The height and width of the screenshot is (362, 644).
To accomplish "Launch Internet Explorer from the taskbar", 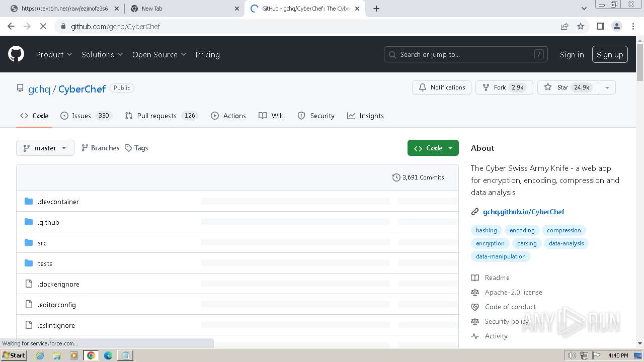I will pos(40,355).
